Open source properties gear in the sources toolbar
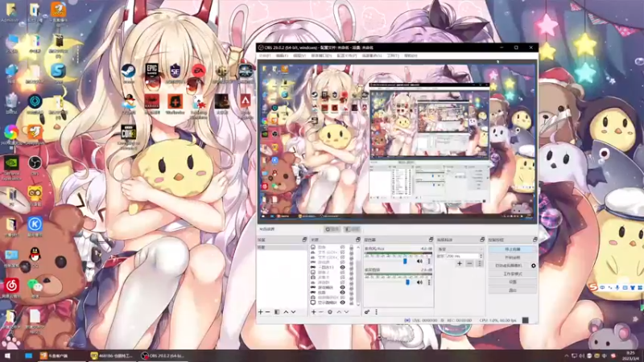This screenshot has width=644, height=362. pyautogui.click(x=330, y=312)
